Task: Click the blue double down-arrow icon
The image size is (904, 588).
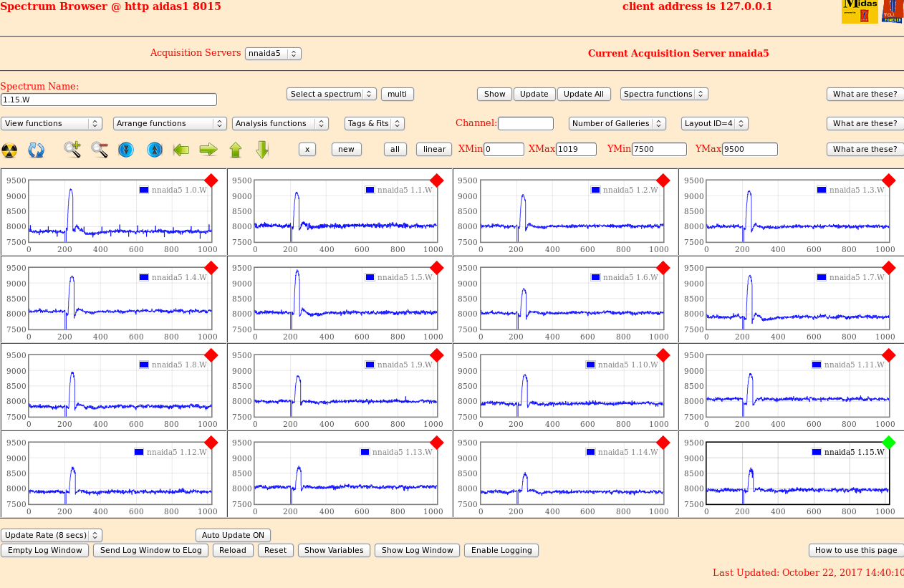Action: [126, 150]
